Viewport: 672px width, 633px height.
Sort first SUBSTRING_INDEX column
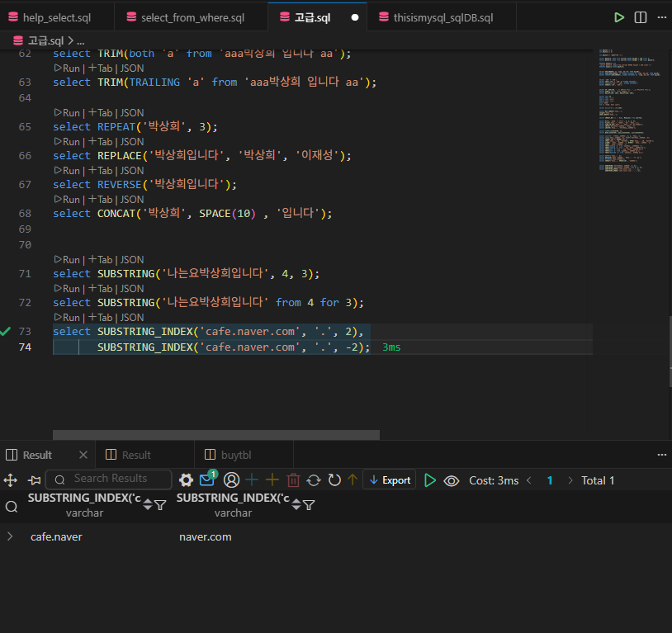(x=148, y=504)
